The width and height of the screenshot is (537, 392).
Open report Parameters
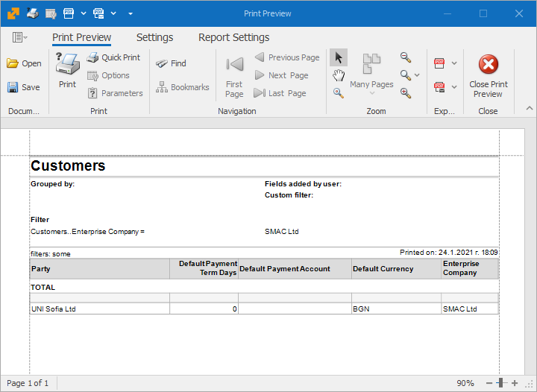[x=115, y=93]
